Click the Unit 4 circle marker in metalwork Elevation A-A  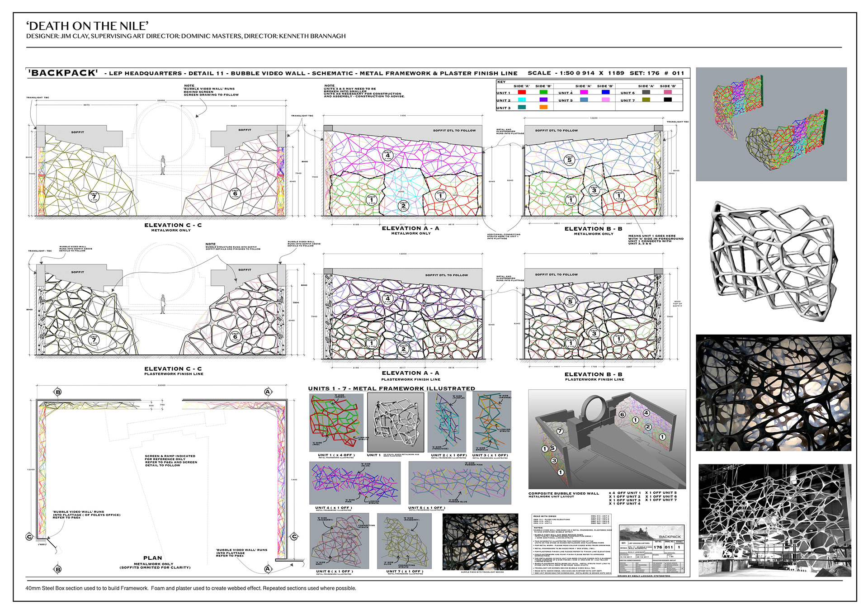pos(387,155)
